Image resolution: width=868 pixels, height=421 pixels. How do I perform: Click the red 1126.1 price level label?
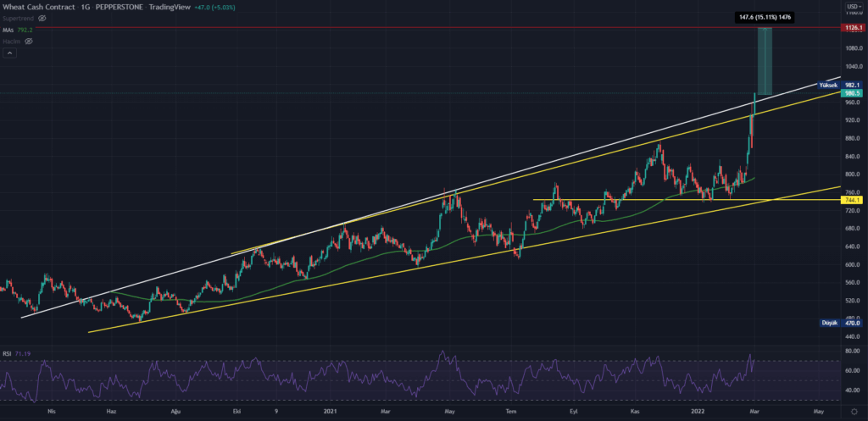852,28
